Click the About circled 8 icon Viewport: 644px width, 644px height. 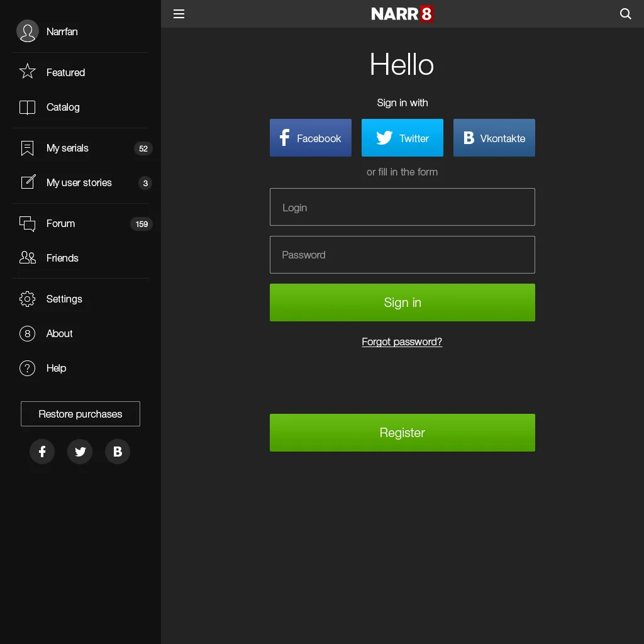coord(28,333)
